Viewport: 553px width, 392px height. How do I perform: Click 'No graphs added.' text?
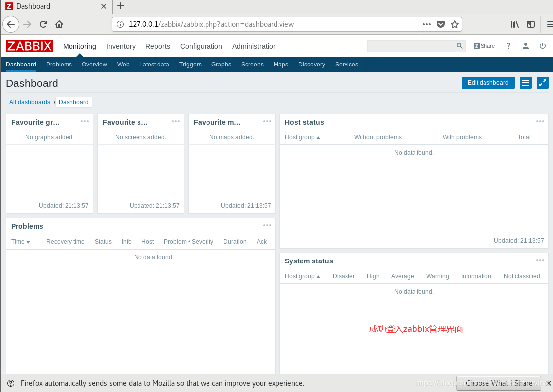[x=49, y=137]
